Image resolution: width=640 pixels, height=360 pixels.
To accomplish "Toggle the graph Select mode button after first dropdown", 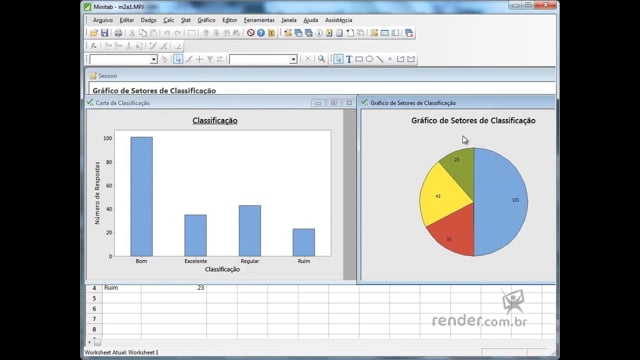I will coord(178,59).
